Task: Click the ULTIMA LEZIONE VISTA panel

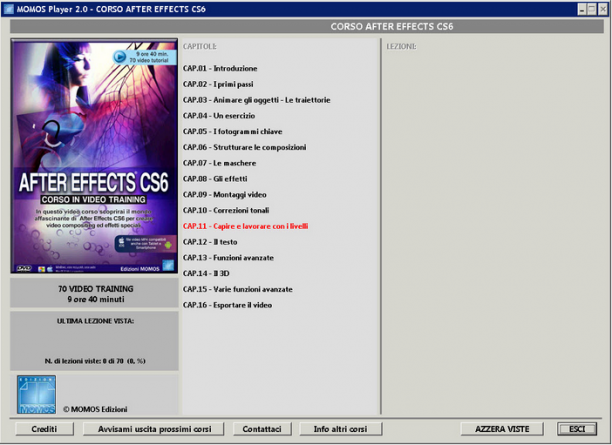Action: tap(94, 341)
